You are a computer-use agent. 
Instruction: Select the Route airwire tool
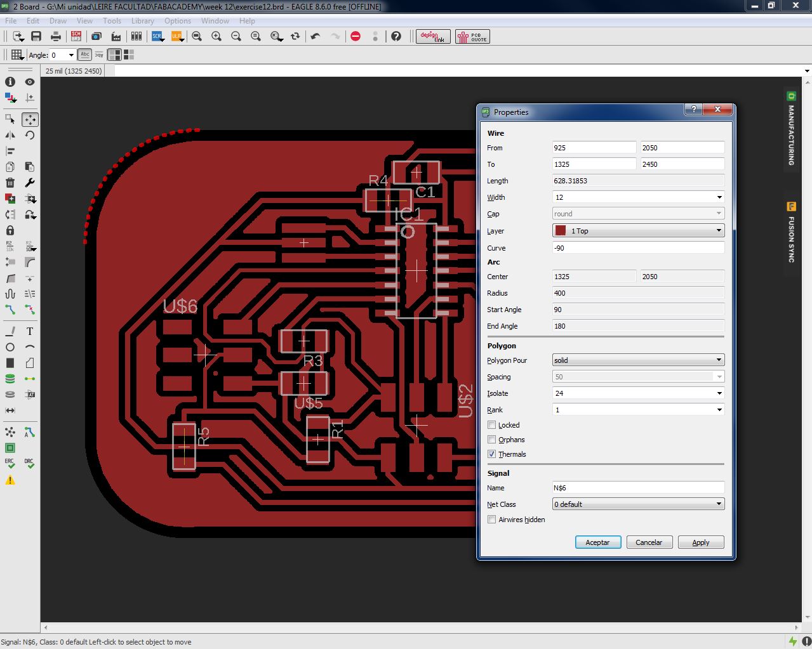pos(10,310)
